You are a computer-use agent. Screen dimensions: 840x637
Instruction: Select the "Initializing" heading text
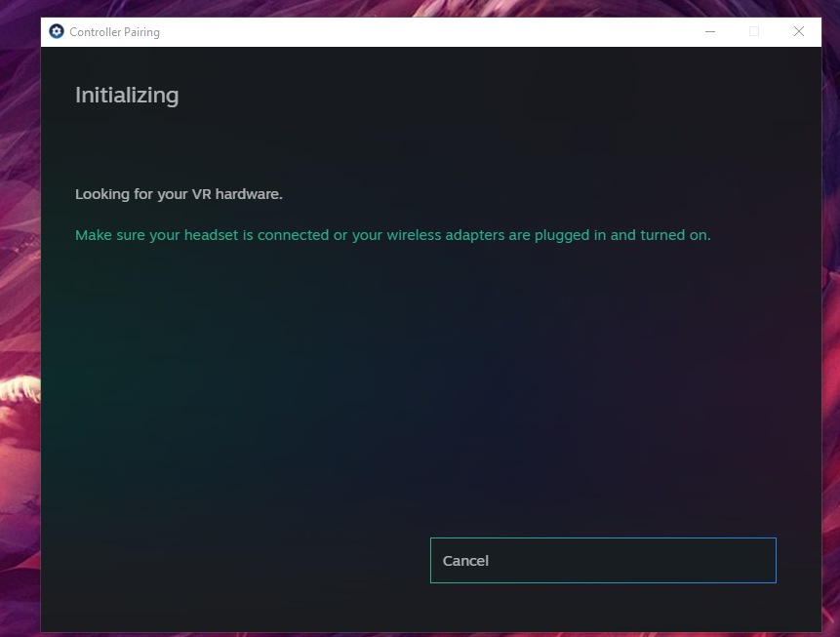pos(127,96)
